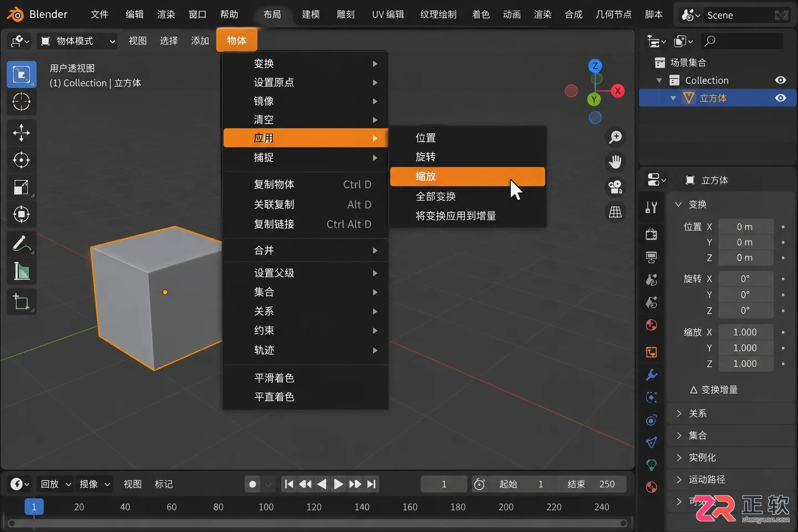This screenshot has height=532, width=798.
Task: Toggle auto keying record button
Action: [253, 484]
